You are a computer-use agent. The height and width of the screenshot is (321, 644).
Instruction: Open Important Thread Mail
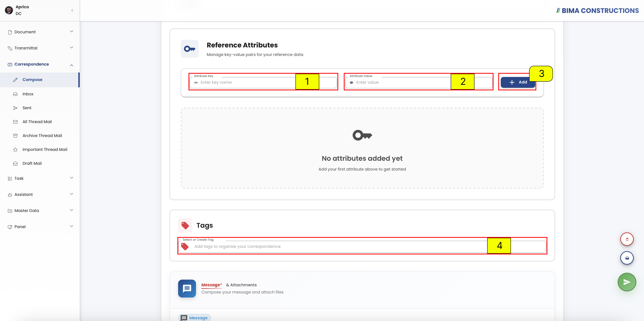(39, 149)
